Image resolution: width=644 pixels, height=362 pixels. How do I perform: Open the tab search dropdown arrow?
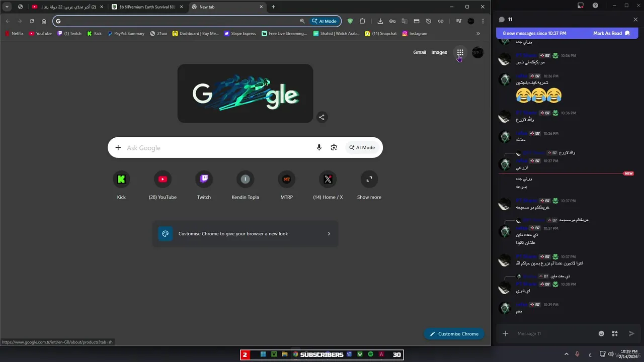[x=7, y=7]
